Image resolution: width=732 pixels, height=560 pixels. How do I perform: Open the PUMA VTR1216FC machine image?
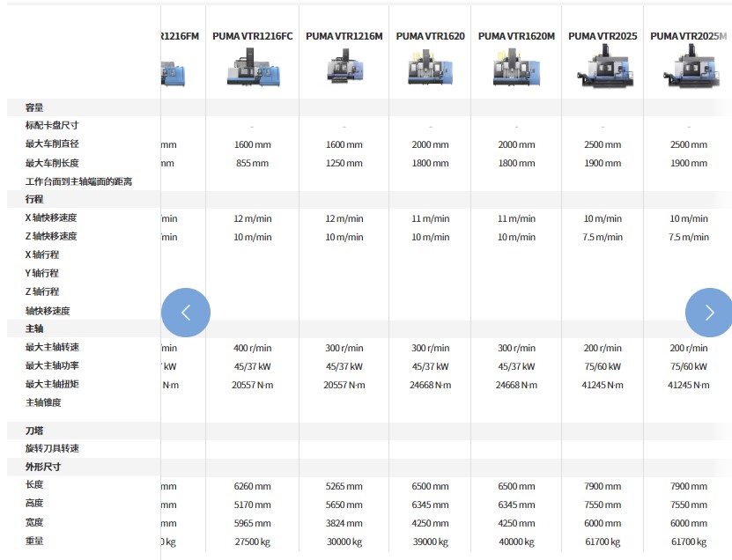click(253, 69)
